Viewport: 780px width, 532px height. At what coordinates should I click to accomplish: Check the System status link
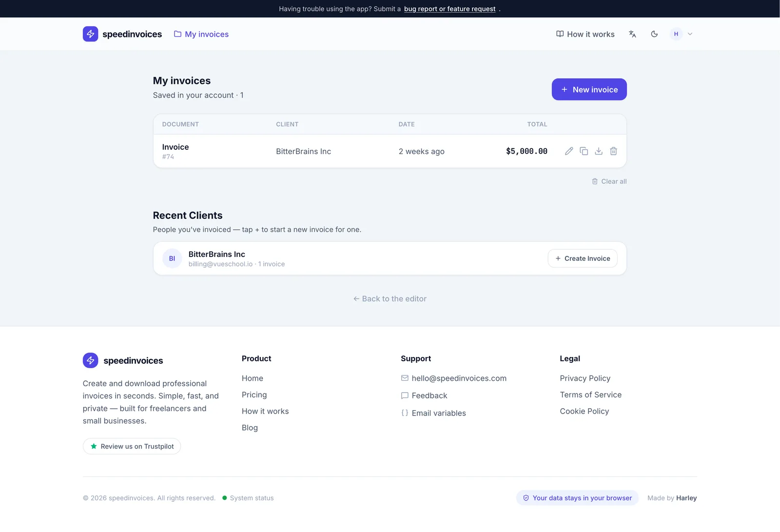pos(248,498)
